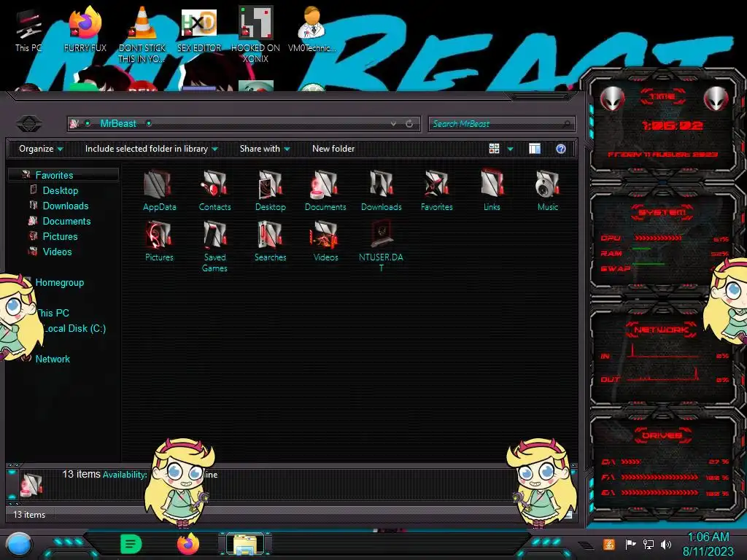
Task: Open Firefox from the taskbar
Action: click(188, 544)
